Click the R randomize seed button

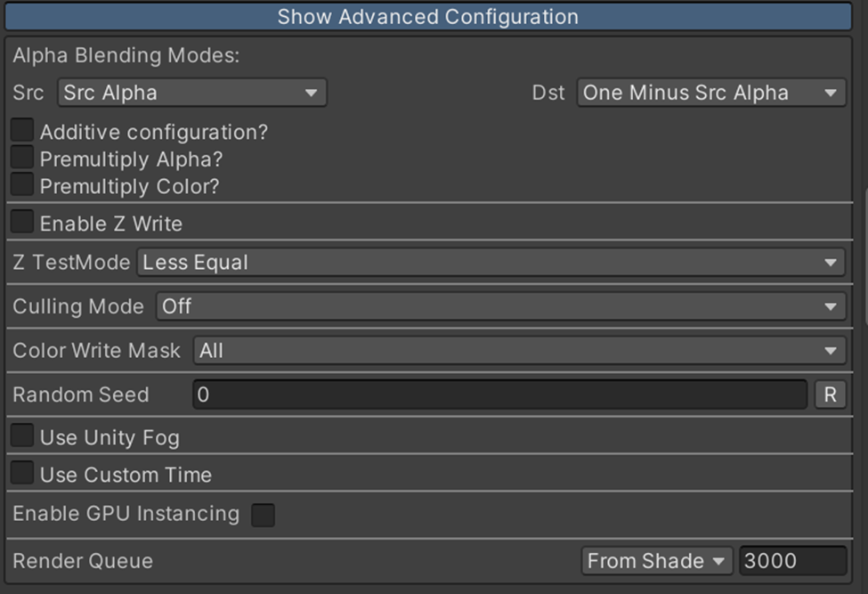click(831, 395)
